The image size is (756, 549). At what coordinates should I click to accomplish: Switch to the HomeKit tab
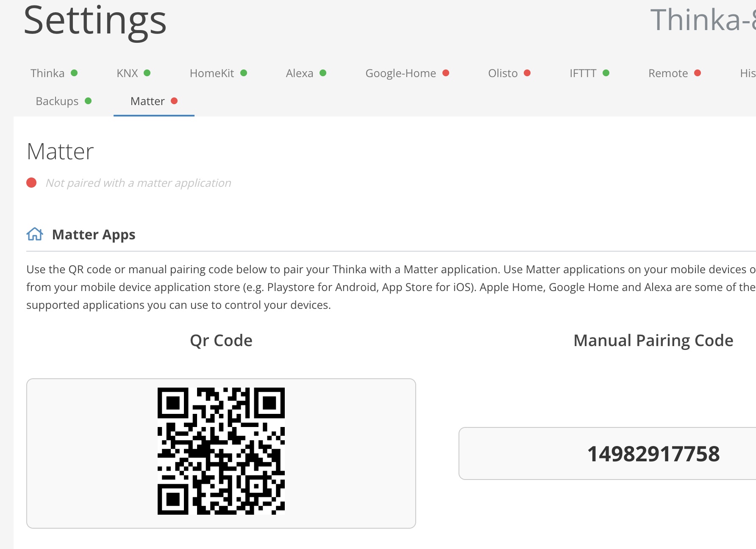click(x=212, y=73)
